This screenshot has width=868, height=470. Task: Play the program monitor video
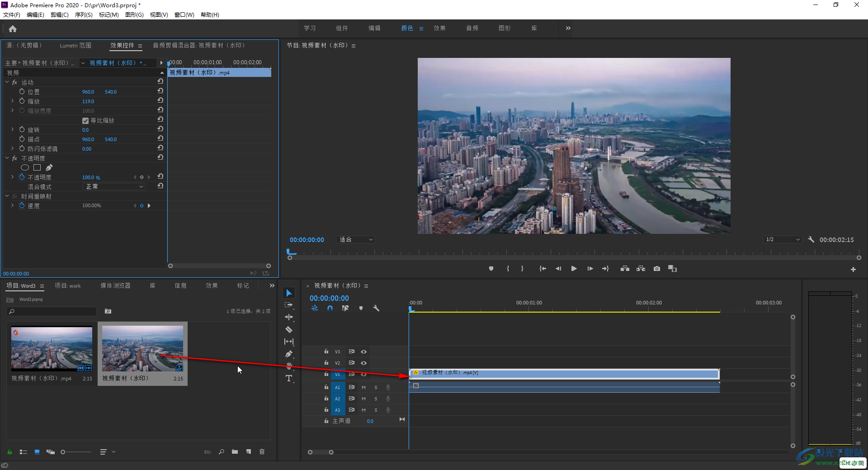[574, 269]
